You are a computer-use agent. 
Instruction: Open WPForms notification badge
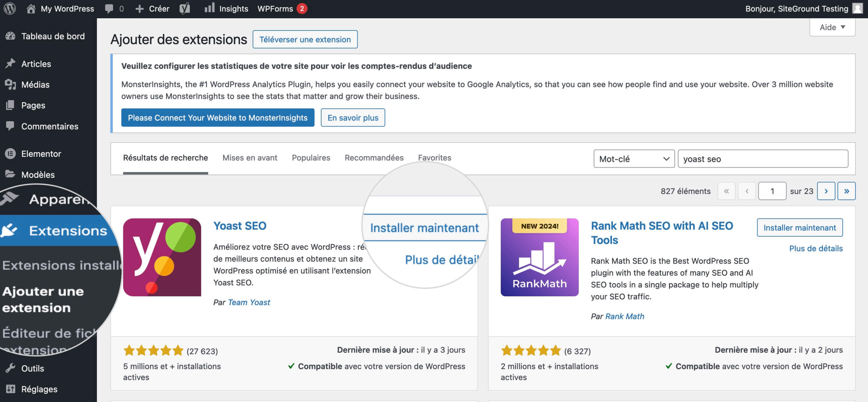(x=302, y=8)
